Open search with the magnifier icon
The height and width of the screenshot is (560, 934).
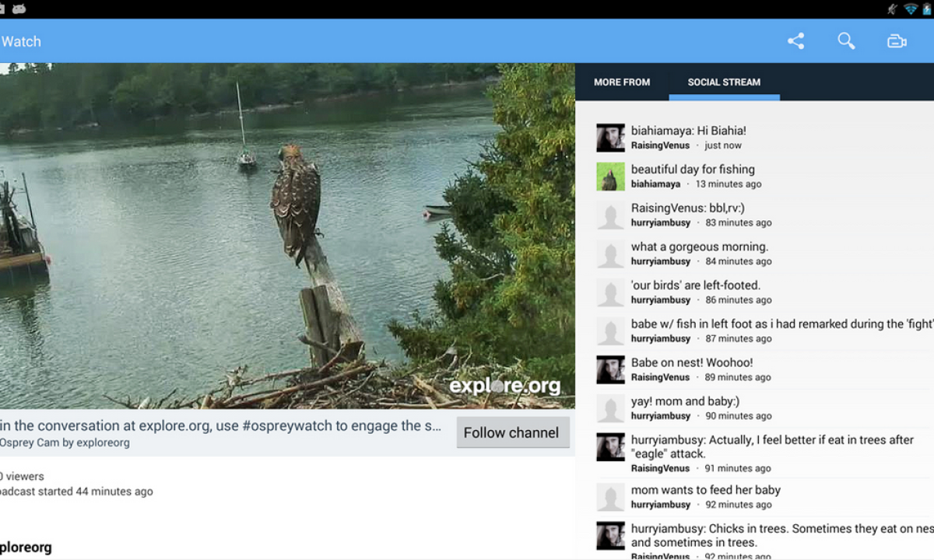pyautogui.click(x=846, y=41)
